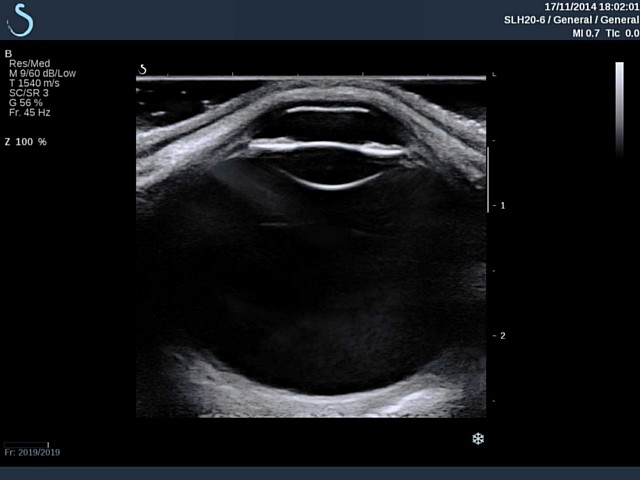Click the 'Res/Med' setting text
The image size is (640, 480).
pyautogui.click(x=29, y=64)
